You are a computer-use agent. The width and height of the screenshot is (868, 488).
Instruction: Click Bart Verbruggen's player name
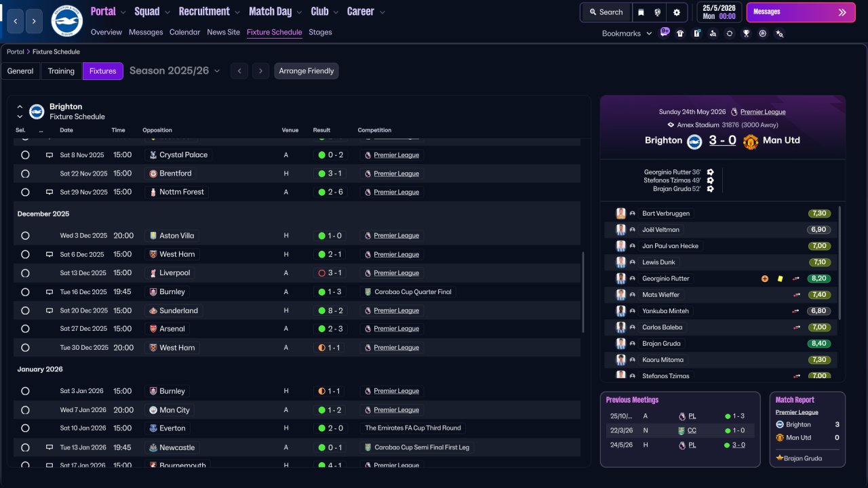(x=666, y=213)
